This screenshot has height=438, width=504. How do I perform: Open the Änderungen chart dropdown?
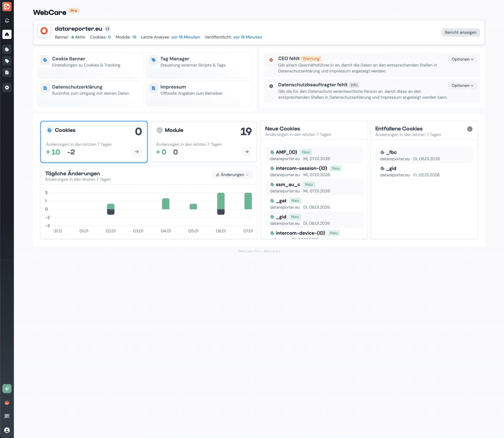click(232, 175)
